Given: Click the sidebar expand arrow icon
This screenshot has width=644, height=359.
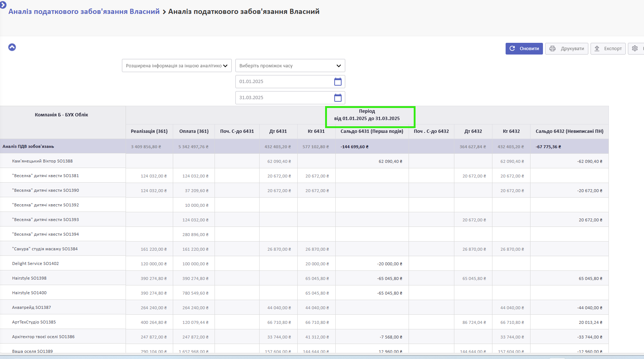Looking at the screenshot, I should [x=3, y=5].
